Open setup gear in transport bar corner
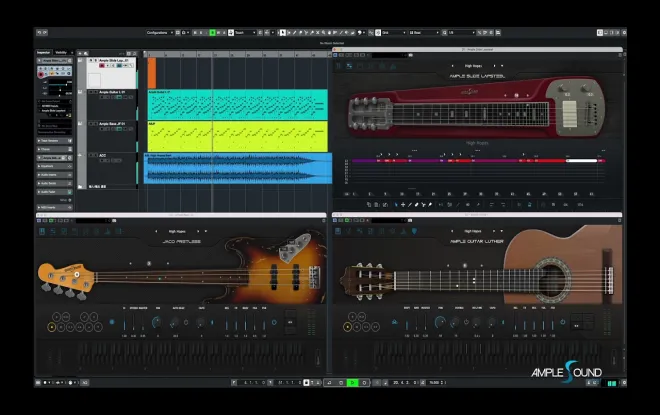 (624, 383)
